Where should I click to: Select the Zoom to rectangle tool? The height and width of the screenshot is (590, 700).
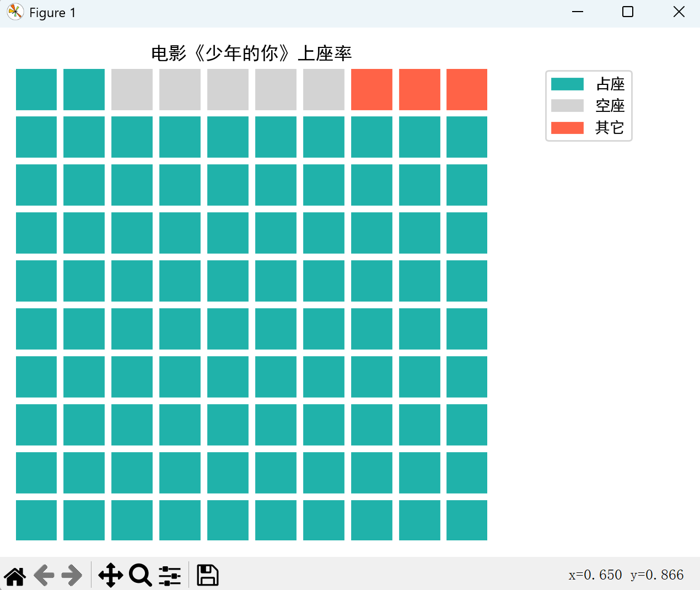click(141, 575)
